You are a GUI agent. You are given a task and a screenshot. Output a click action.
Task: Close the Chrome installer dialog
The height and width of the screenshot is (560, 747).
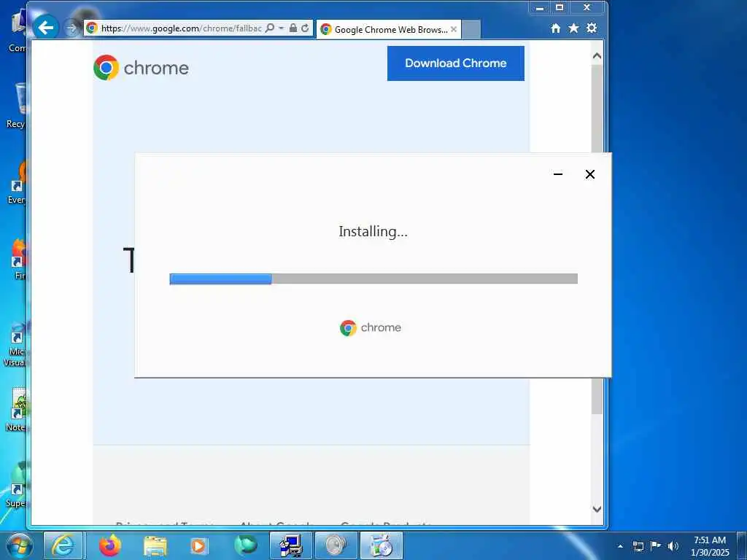589,174
